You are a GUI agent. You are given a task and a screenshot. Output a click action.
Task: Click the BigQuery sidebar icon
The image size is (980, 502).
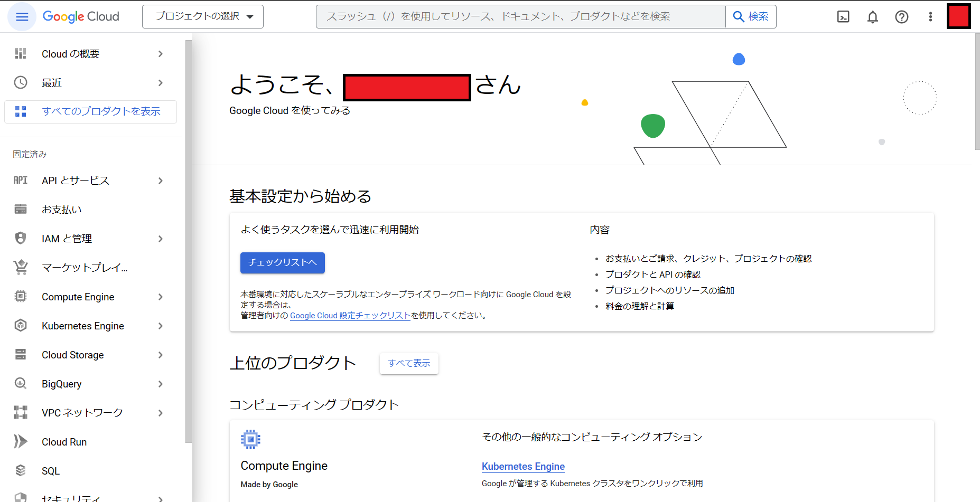(x=21, y=384)
